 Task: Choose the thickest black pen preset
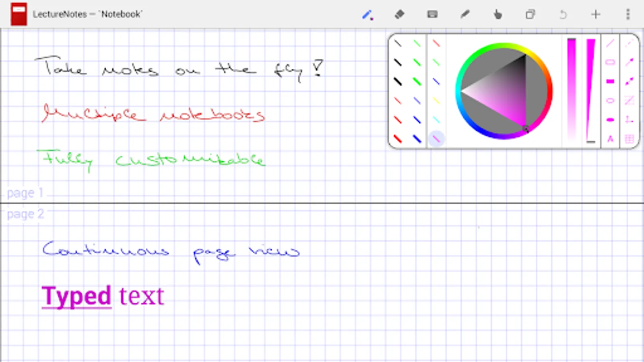(398, 82)
